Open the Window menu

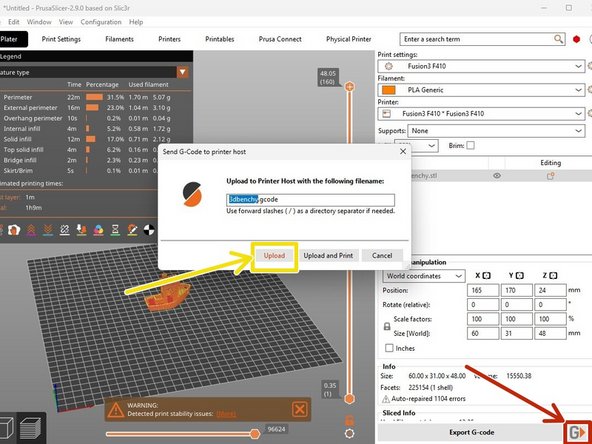tap(39, 22)
